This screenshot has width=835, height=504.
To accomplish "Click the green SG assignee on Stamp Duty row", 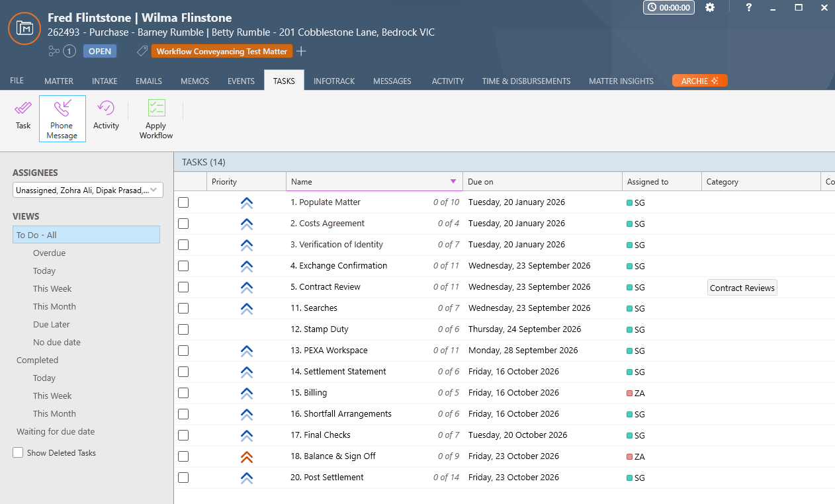I will (636, 329).
